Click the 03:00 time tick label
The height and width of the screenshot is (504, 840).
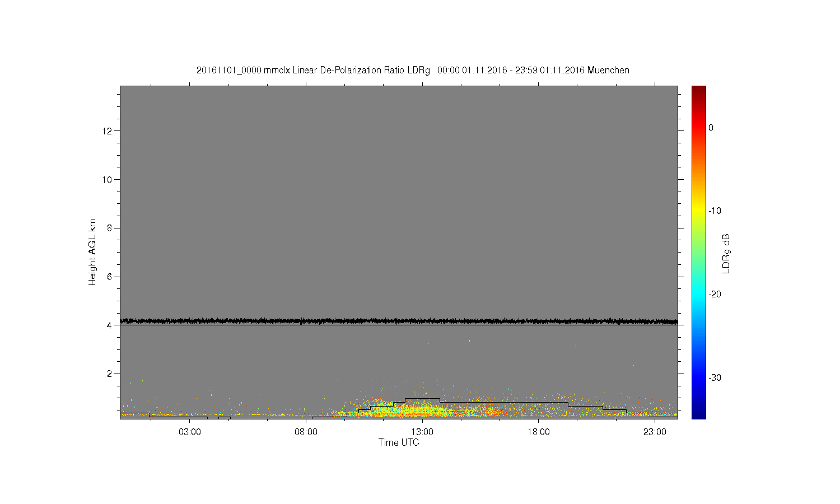point(190,432)
